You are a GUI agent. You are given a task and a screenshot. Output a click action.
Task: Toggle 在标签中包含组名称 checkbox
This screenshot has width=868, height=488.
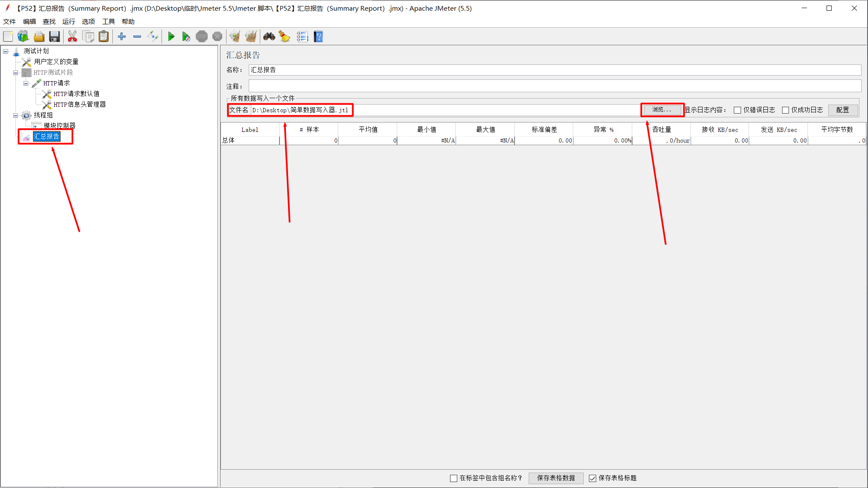pos(453,478)
